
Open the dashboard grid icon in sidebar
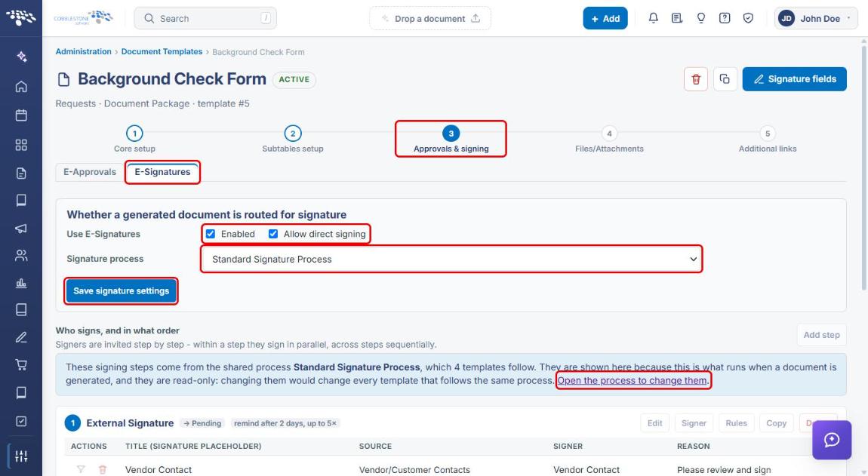click(21, 145)
